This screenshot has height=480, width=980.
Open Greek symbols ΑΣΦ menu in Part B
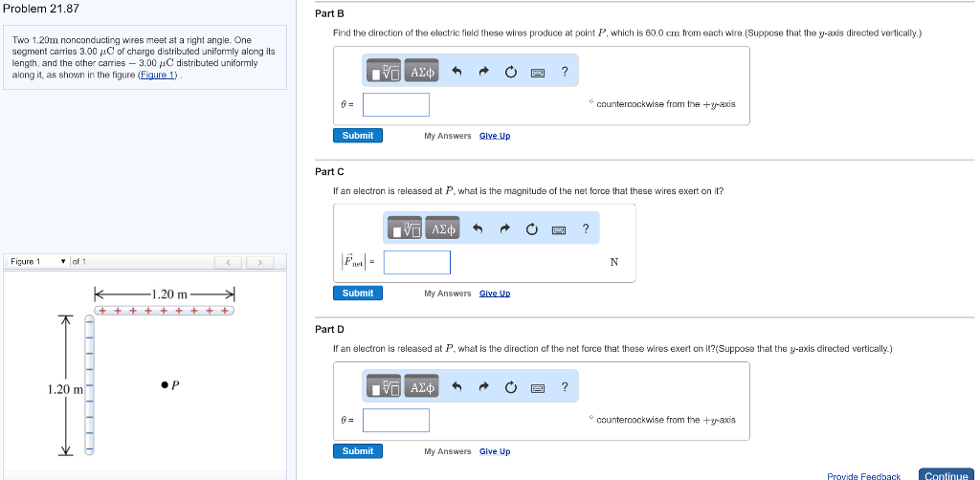pos(421,72)
